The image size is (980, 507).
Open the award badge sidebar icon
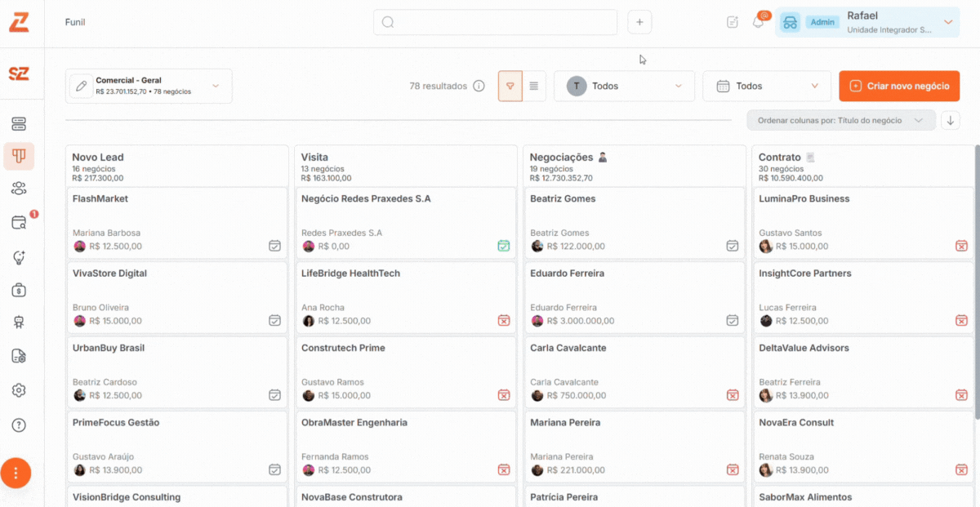click(x=19, y=322)
